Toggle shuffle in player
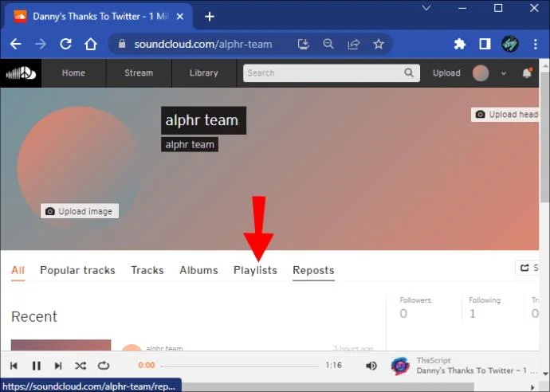This screenshot has width=550, height=392. pyautogui.click(x=81, y=366)
